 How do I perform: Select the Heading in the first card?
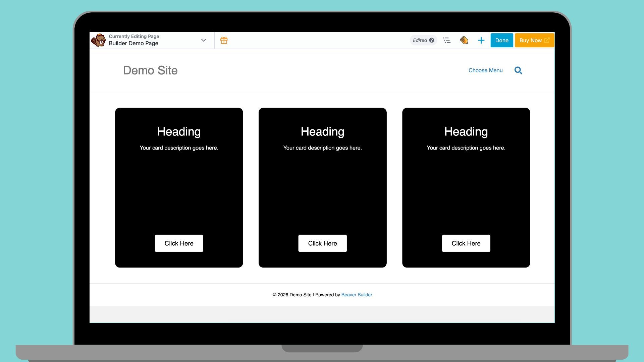pyautogui.click(x=179, y=132)
